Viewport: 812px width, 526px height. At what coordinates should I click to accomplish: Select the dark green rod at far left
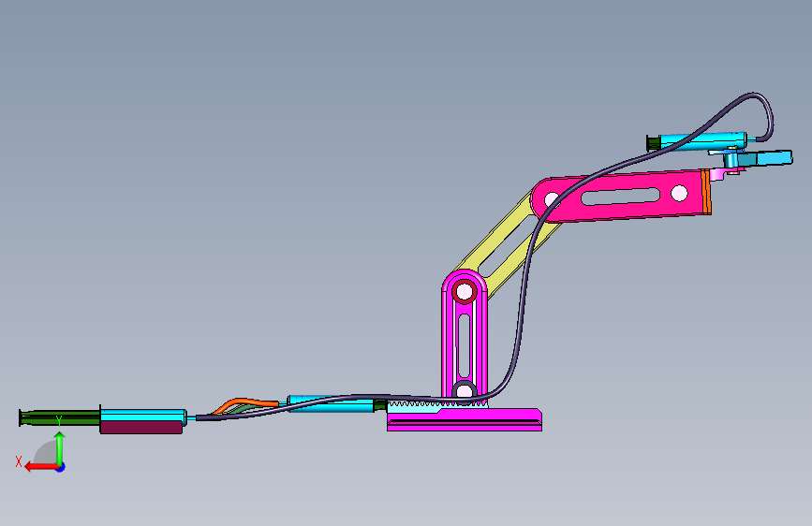tap(60, 417)
